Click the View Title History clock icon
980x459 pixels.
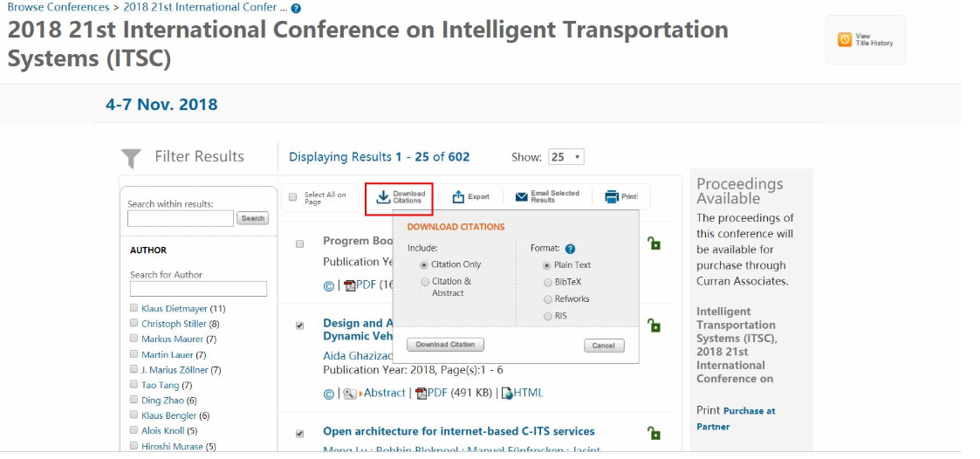(845, 39)
